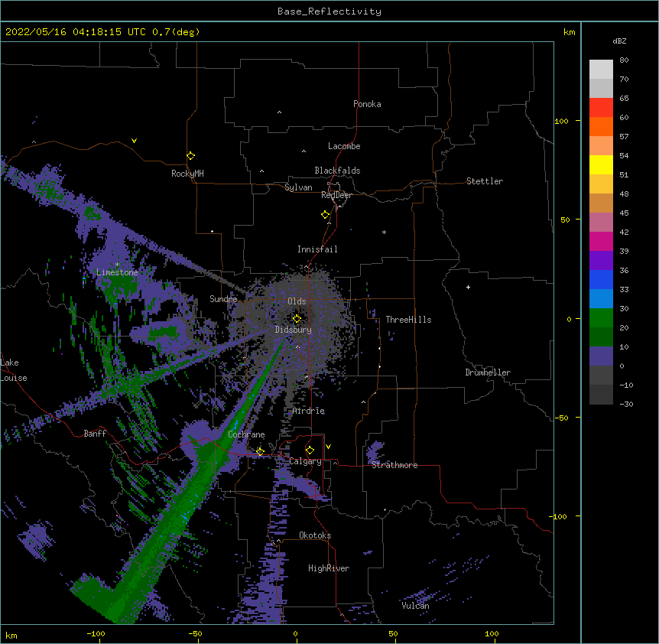This screenshot has height=644, width=659.
Task: Select the RedDeer city label
Action: pyautogui.click(x=336, y=195)
